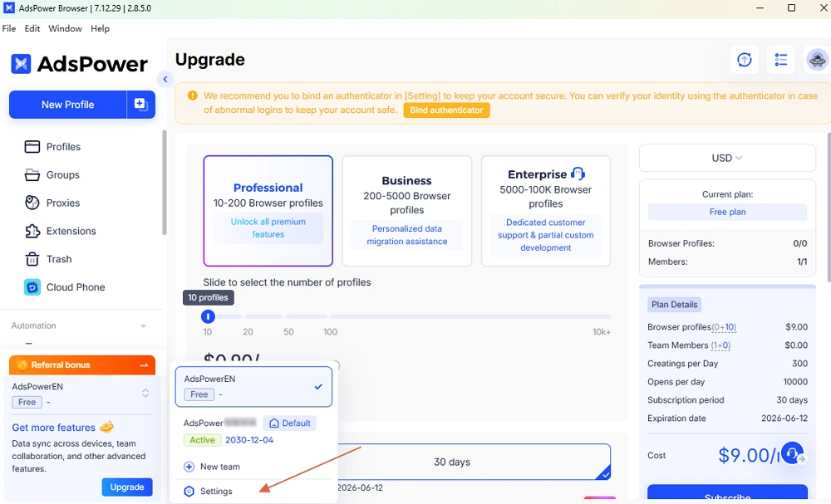Click the plus icon next to New team
Image resolution: width=831 pixels, height=504 pixels.
click(189, 467)
